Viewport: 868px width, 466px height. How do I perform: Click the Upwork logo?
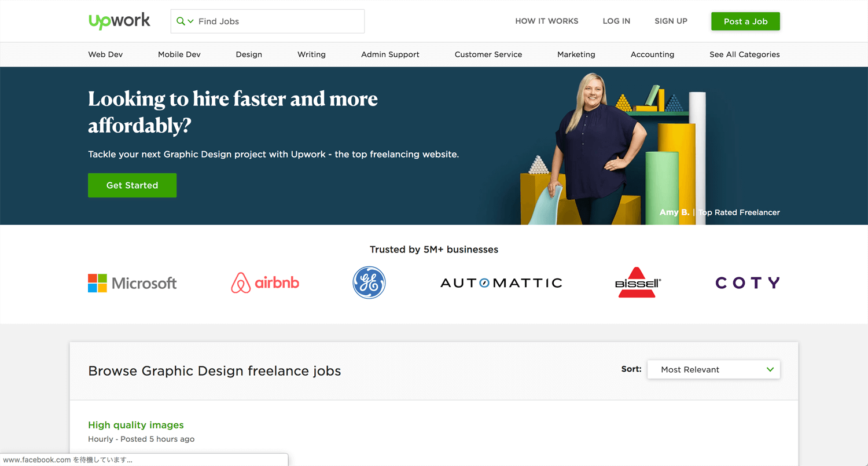[119, 21]
